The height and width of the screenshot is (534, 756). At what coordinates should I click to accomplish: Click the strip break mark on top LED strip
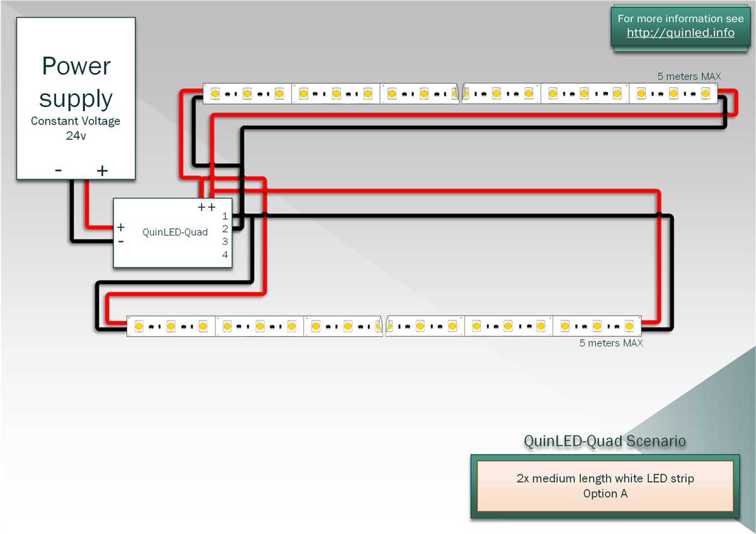point(460,93)
